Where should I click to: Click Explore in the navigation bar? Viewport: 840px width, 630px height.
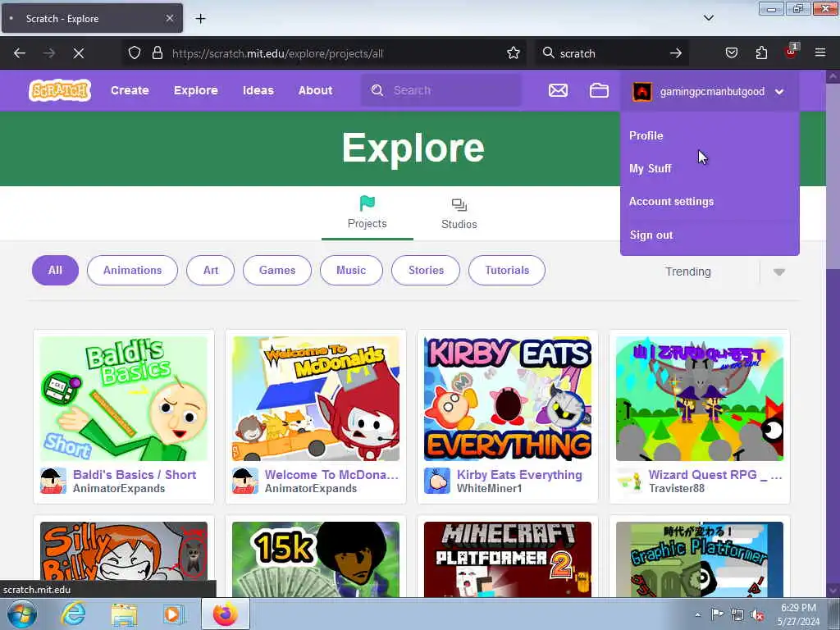(x=195, y=90)
